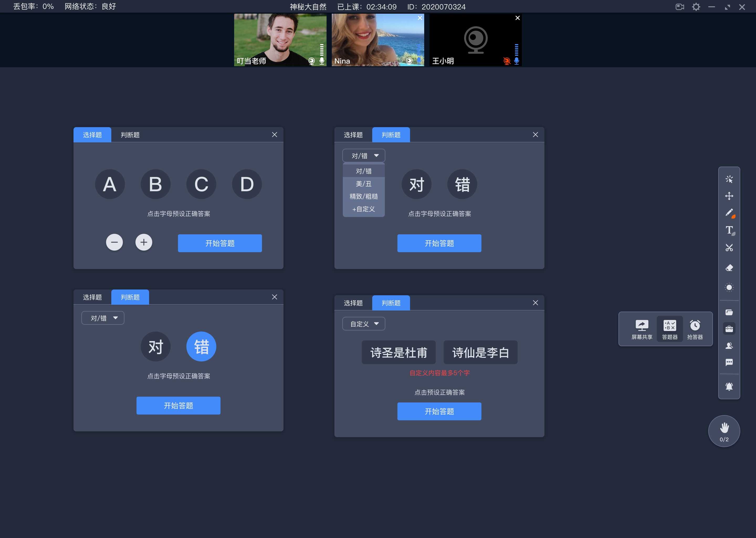Switch to 选择题 tab in top-left panel
Image resolution: width=756 pixels, height=538 pixels.
tap(91, 135)
